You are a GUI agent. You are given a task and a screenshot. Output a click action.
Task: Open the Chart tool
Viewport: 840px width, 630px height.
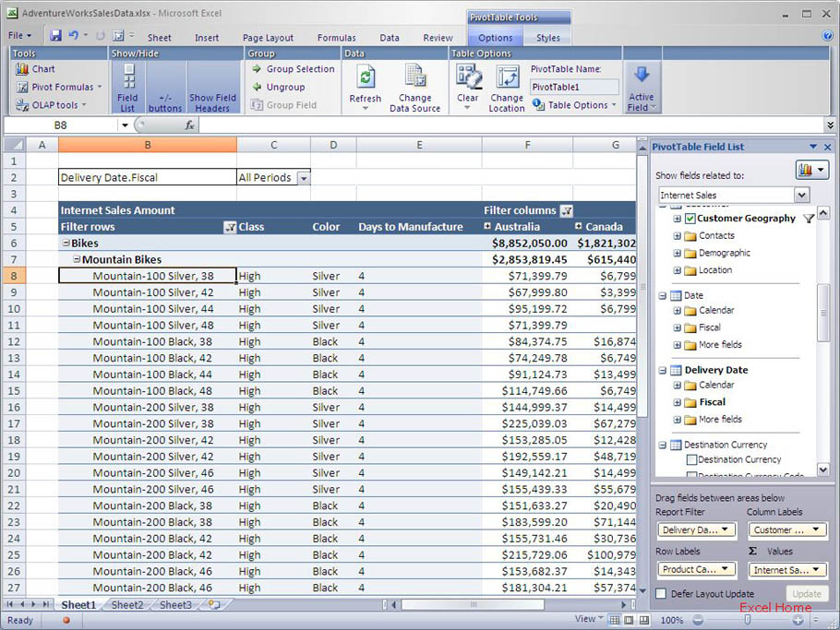tap(35, 69)
